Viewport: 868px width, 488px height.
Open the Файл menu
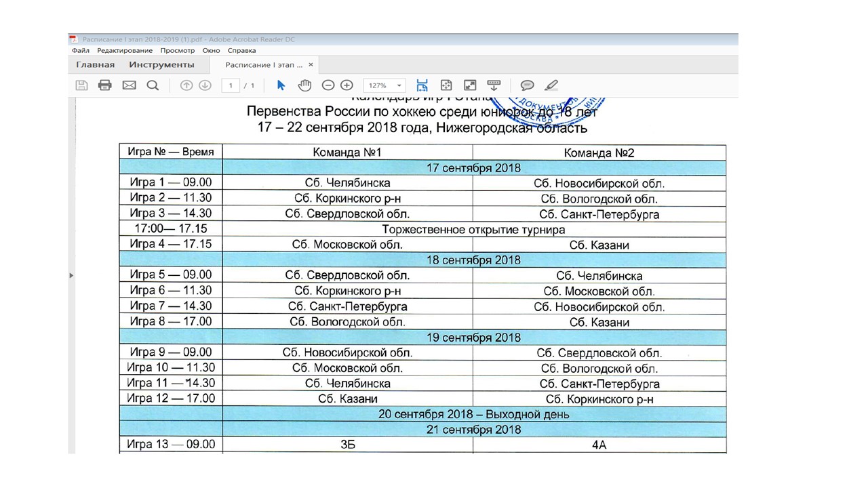80,50
